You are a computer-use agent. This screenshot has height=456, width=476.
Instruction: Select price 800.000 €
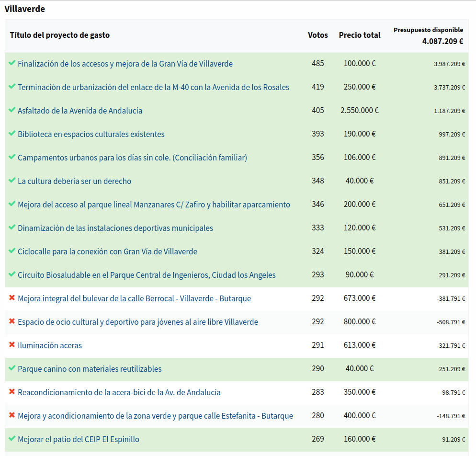pyautogui.click(x=360, y=321)
